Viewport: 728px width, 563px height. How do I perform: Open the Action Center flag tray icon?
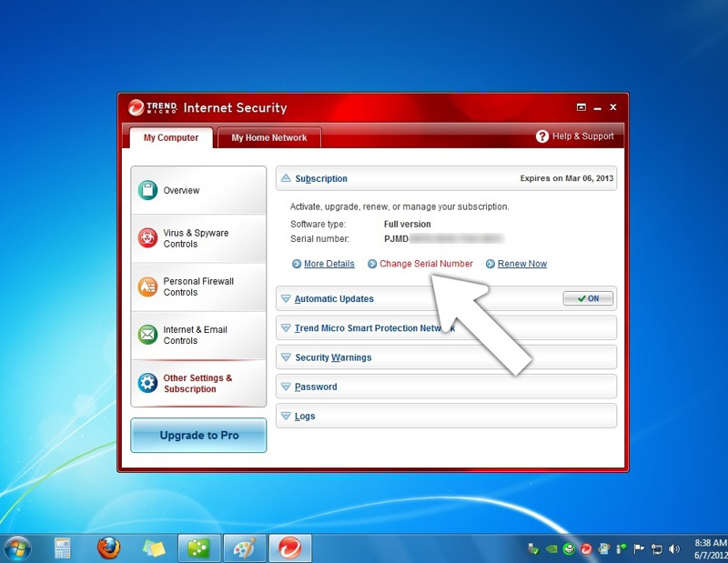[x=639, y=549]
